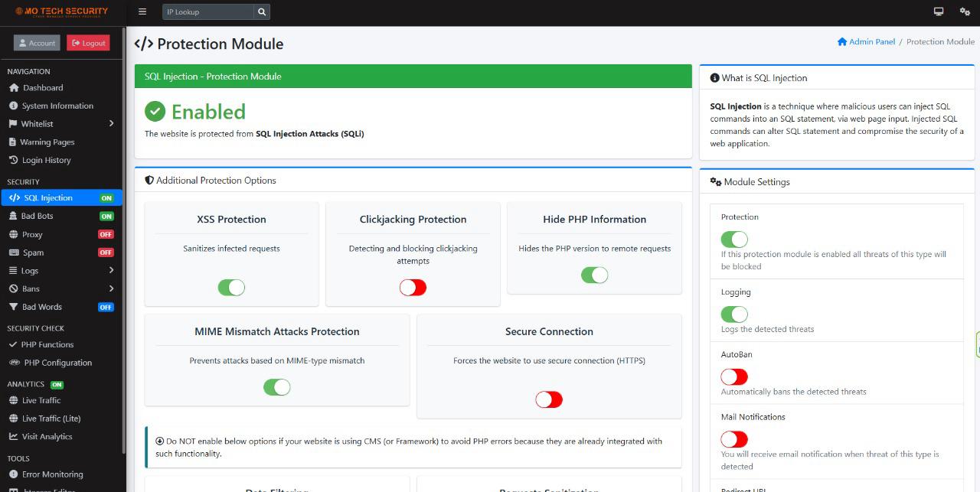Click the Whitelist flag icon
Screen dimensions: 980x492
coord(13,124)
